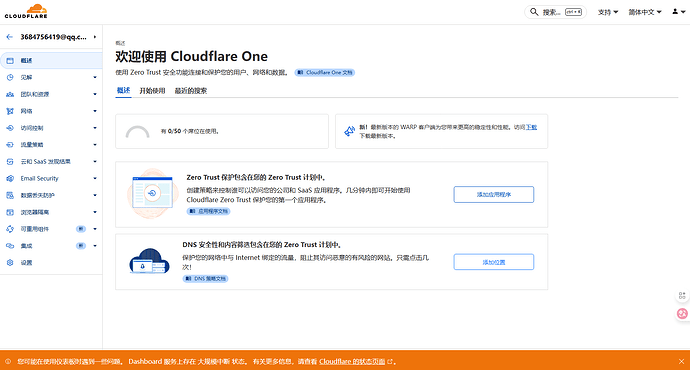This screenshot has width=690, height=370.
Task: Switch to the 开始使用 tab
Action: click(x=152, y=91)
